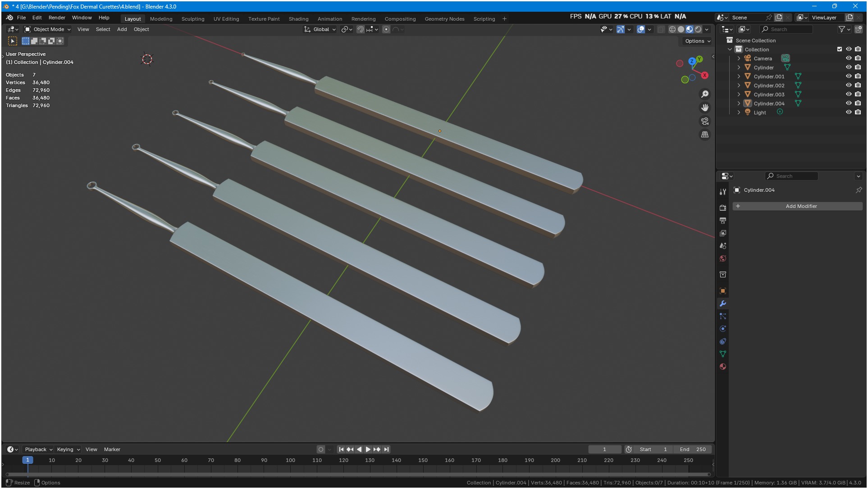Toggle snapping magnet in header
This screenshot has width=868, height=489.
(361, 29)
